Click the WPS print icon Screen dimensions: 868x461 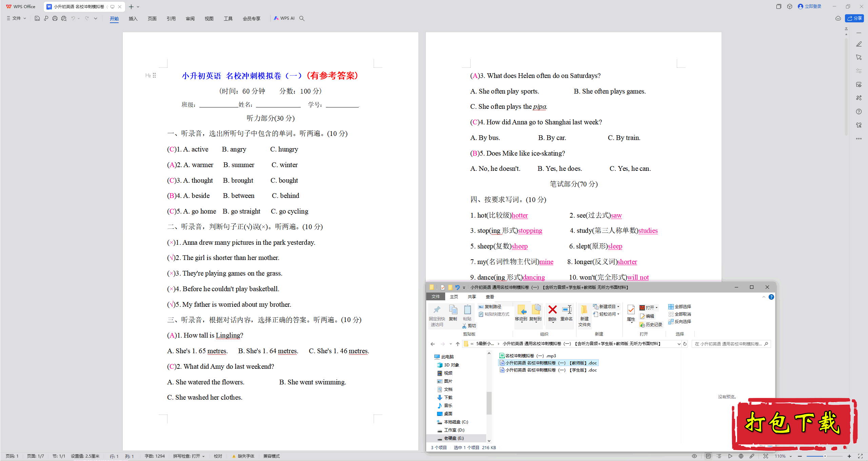click(x=55, y=18)
